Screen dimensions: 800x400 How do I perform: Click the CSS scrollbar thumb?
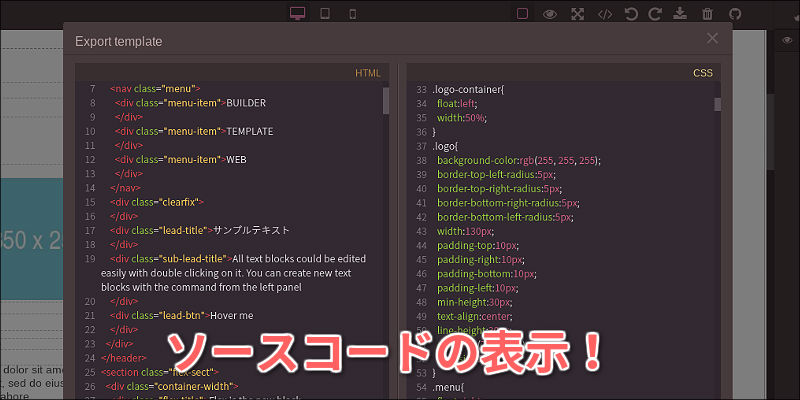[x=718, y=104]
